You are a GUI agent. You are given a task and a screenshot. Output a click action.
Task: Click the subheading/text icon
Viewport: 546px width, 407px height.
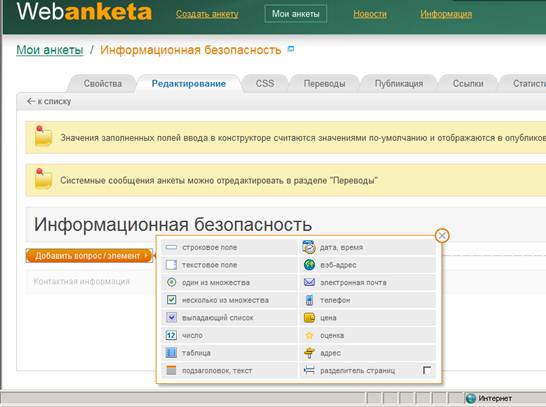click(171, 370)
